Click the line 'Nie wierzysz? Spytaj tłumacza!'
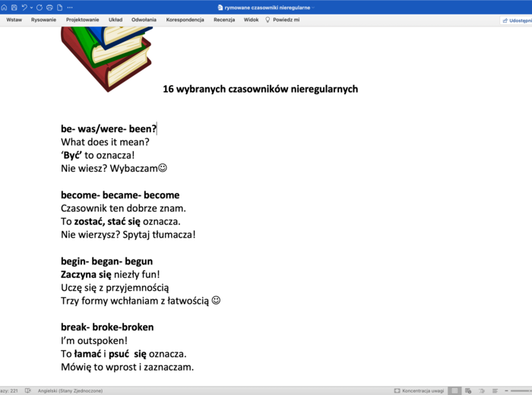 (128, 235)
